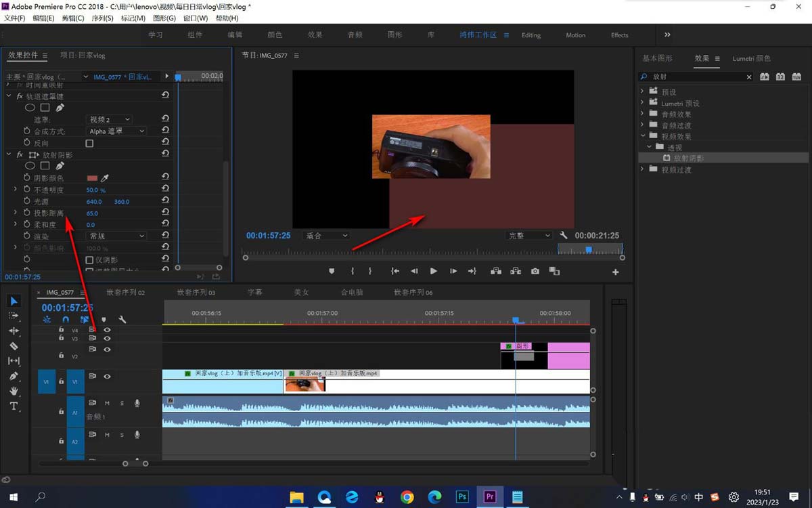Click free-draw bezier pen under 放射阴影
The height and width of the screenshot is (508, 812).
point(60,166)
